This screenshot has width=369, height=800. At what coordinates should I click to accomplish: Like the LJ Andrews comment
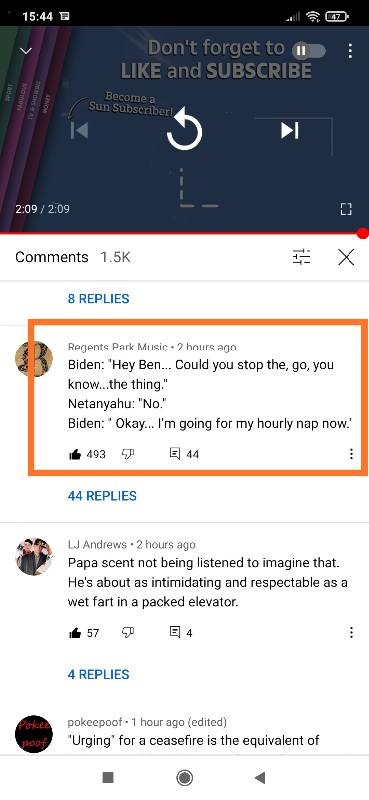click(75, 633)
